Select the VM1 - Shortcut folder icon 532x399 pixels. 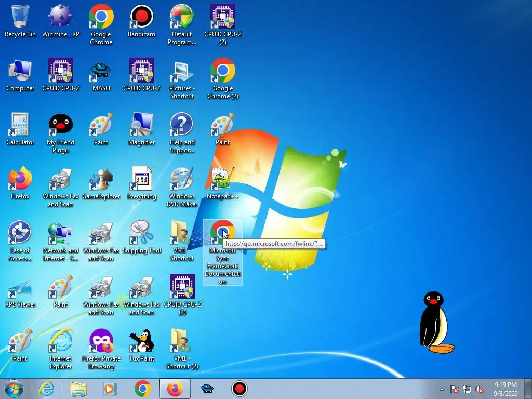[x=182, y=241]
